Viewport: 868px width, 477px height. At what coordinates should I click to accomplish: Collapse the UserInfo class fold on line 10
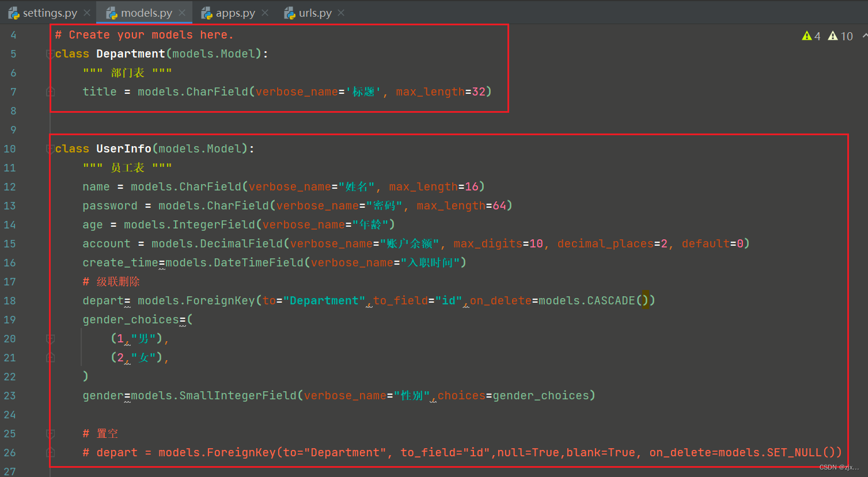50,149
